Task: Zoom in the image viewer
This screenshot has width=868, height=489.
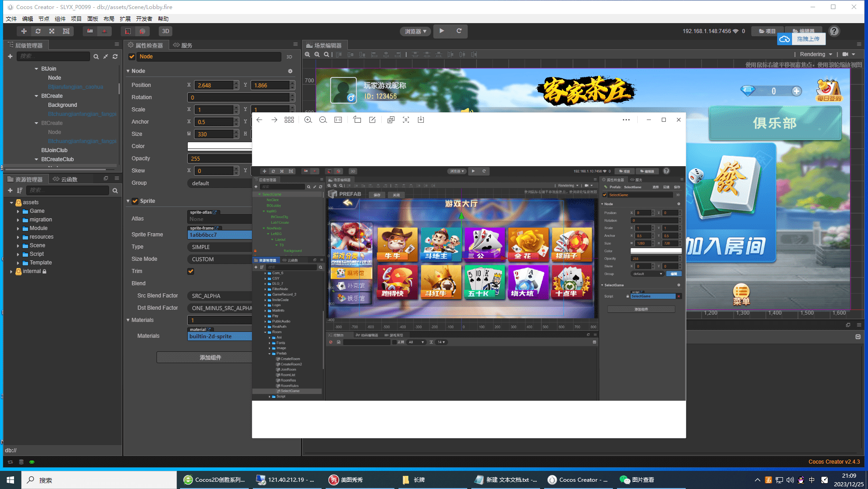Action: [308, 120]
